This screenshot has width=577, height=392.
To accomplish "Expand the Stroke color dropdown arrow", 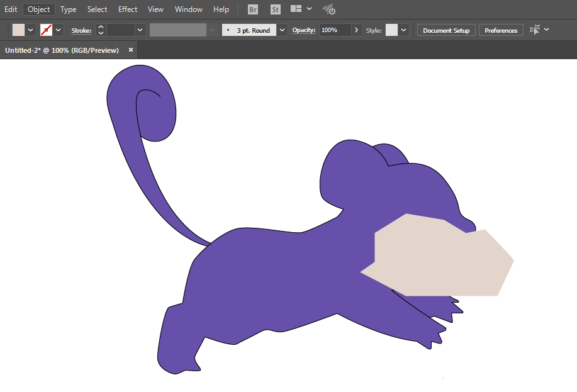I will (x=58, y=30).
